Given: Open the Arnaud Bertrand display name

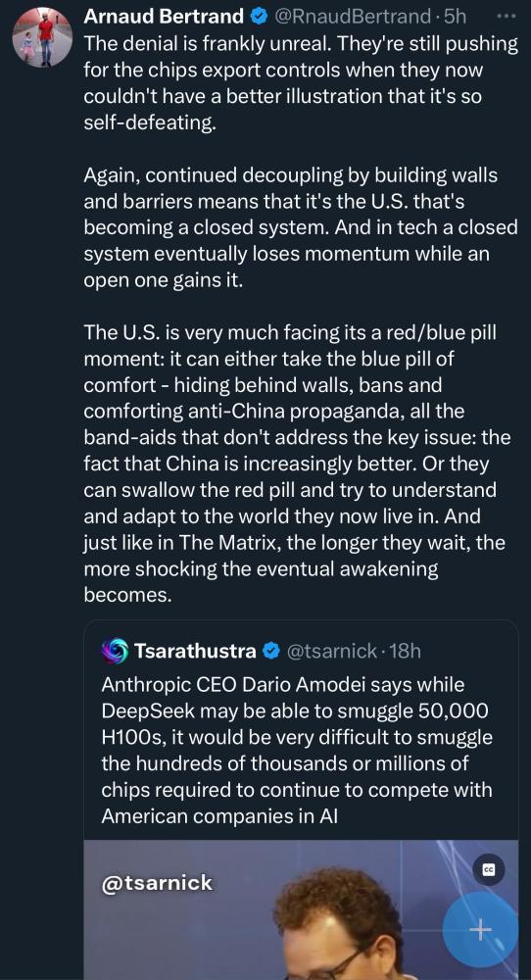Looking at the screenshot, I should 164,17.
